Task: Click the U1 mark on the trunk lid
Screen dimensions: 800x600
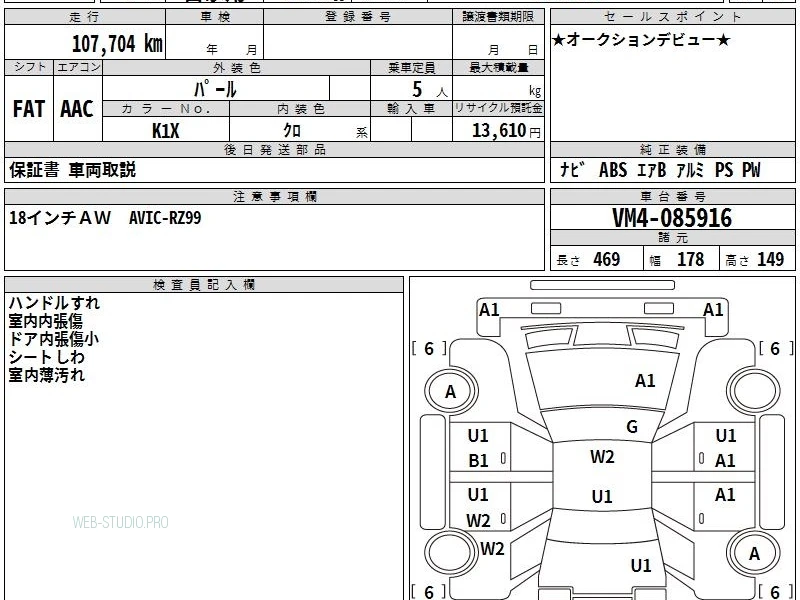Action: click(641, 565)
